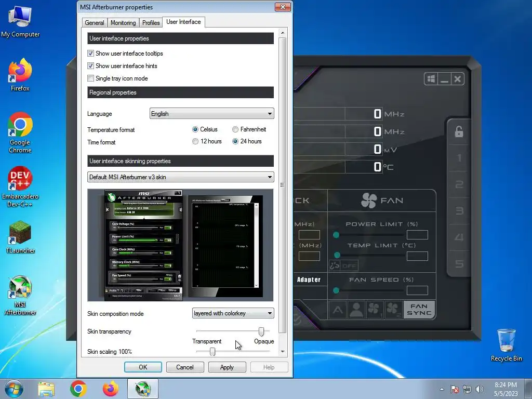Open MSI Afterburner desktop shortcut
Image resolution: width=532 pixels, height=399 pixels.
(x=20, y=295)
